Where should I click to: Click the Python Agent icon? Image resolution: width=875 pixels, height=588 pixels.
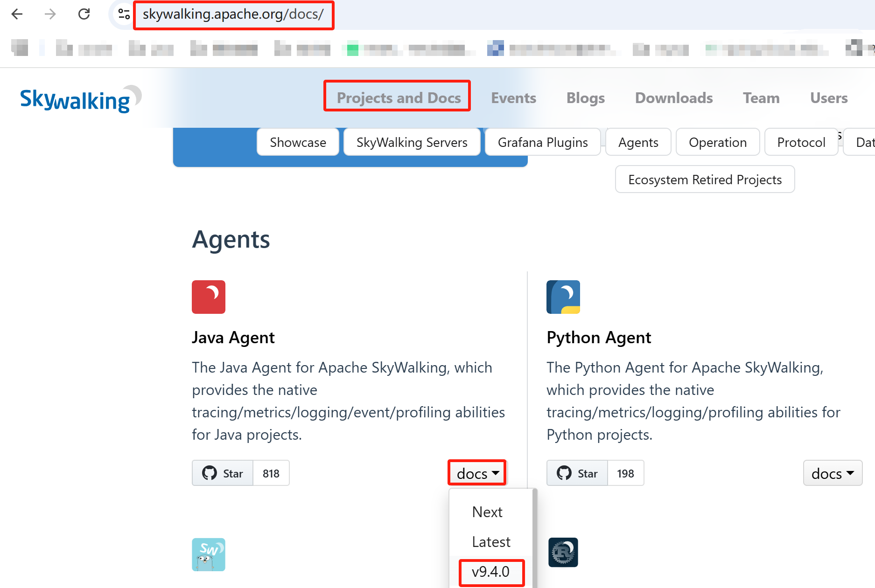[x=563, y=297]
